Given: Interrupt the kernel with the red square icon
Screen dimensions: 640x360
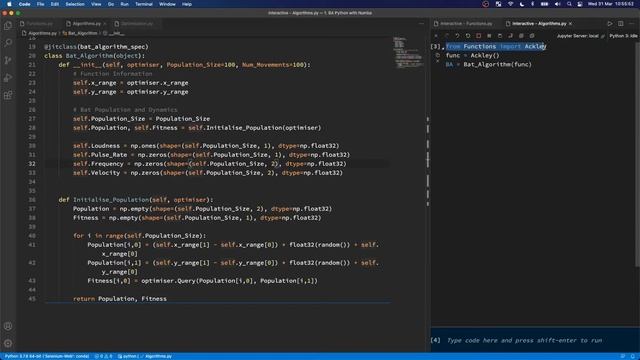Looking at the screenshot, I should pos(478,36).
